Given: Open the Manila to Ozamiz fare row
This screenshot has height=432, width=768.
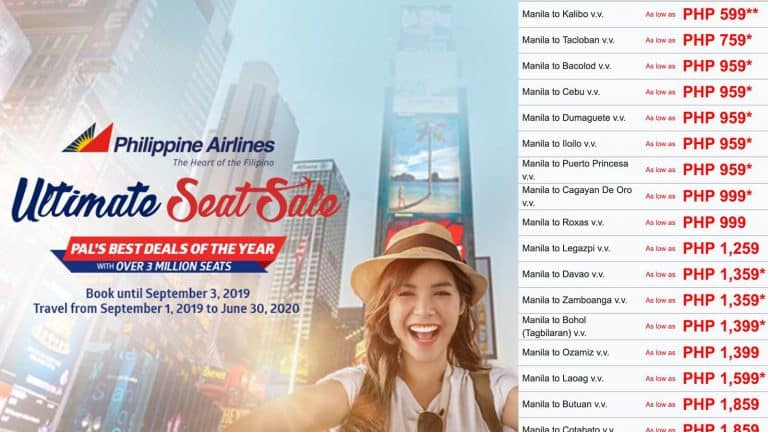Looking at the screenshot, I should (643, 353).
